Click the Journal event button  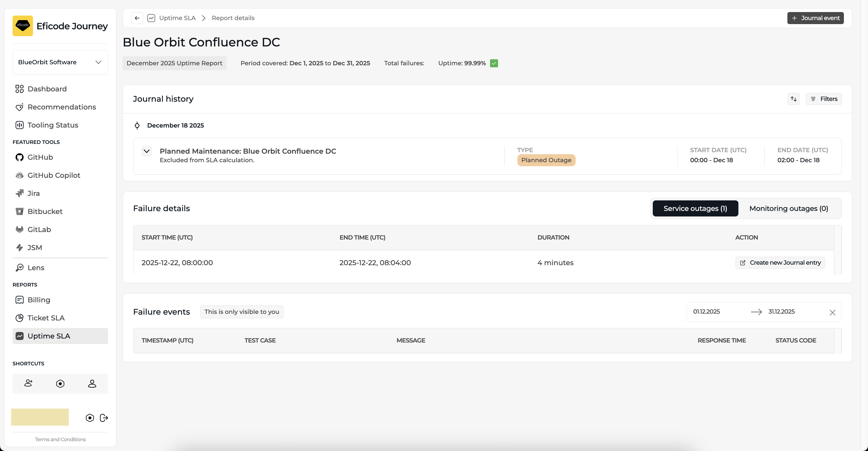815,18
